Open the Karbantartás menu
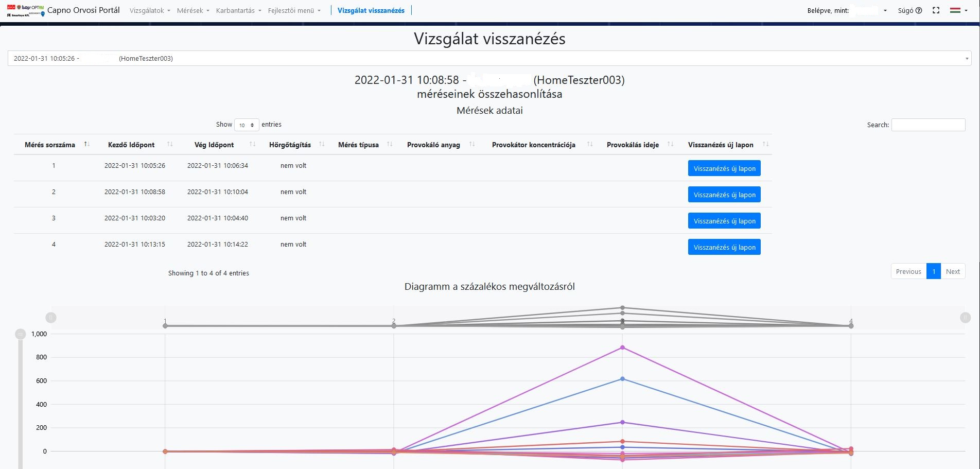The width and height of the screenshot is (980, 469). 238,10
